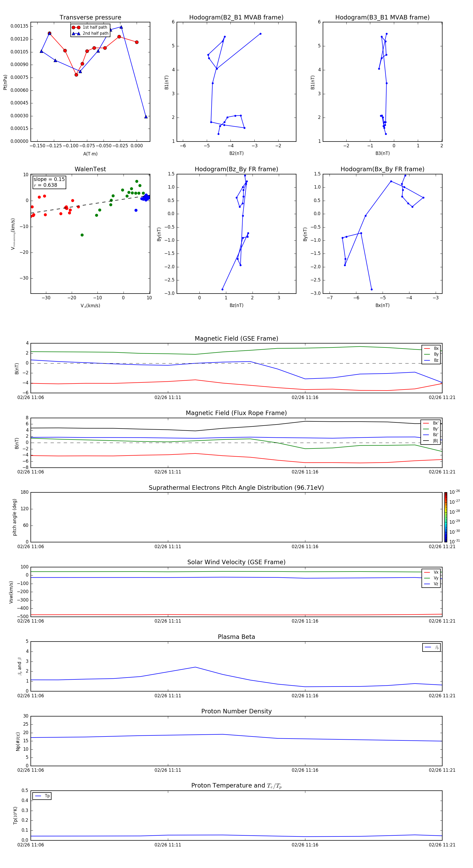Click the 'pitch angle (deg)' axis label

click(x=14, y=517)
